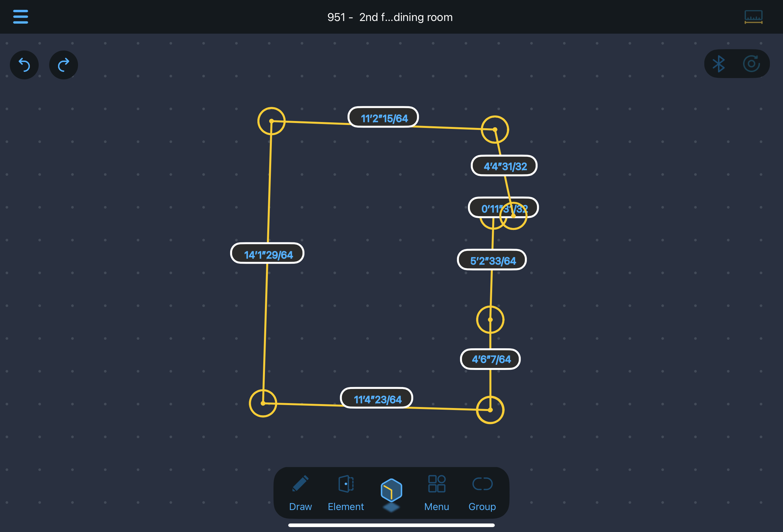Viewport: 783px width, 532px height.
Task: Select the bottom-right corner node
Action: pos(490,410)
